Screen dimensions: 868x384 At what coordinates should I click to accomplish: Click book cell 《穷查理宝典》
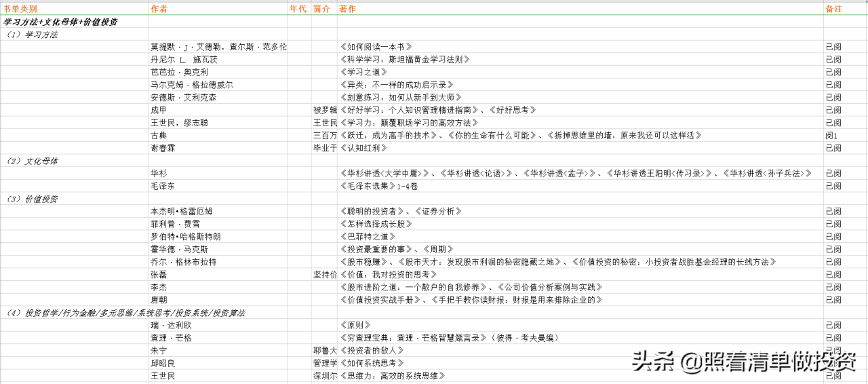click(x=449, y=338)
